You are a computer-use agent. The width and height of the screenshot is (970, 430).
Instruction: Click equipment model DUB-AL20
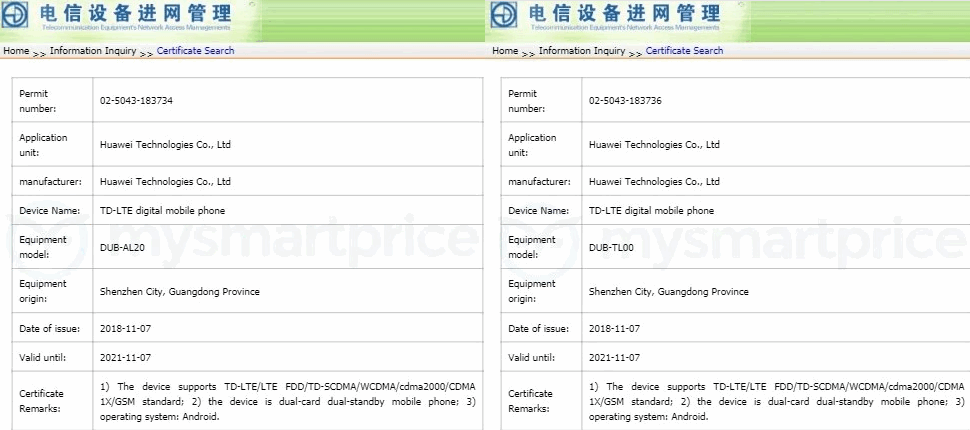(x=122, y=247)
